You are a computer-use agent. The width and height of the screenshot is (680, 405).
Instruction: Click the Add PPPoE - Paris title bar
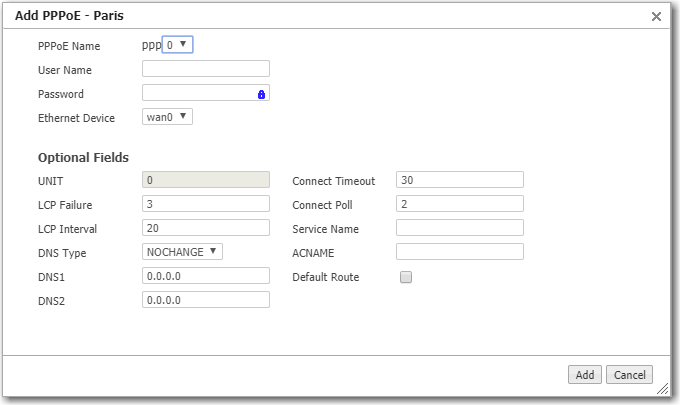pyautogui.click(x=300, y=16)
